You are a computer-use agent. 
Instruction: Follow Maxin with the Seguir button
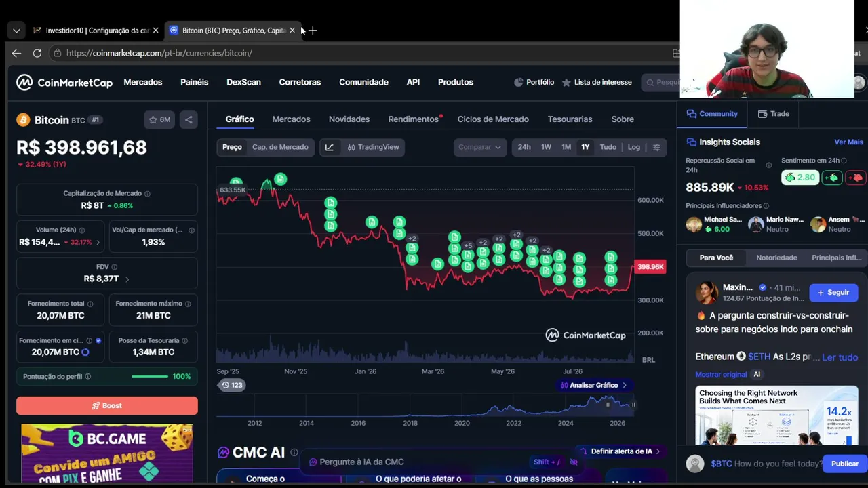833,292
